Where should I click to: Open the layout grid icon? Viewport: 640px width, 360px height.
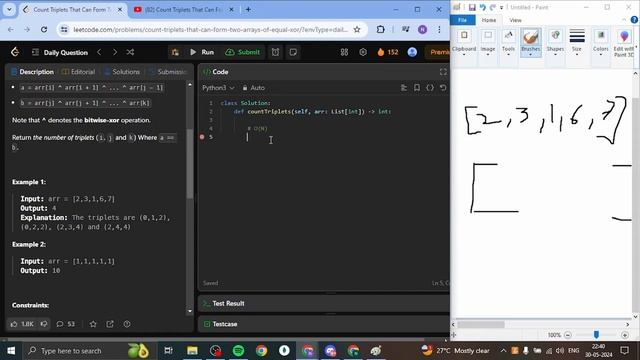tap(344, 52)
